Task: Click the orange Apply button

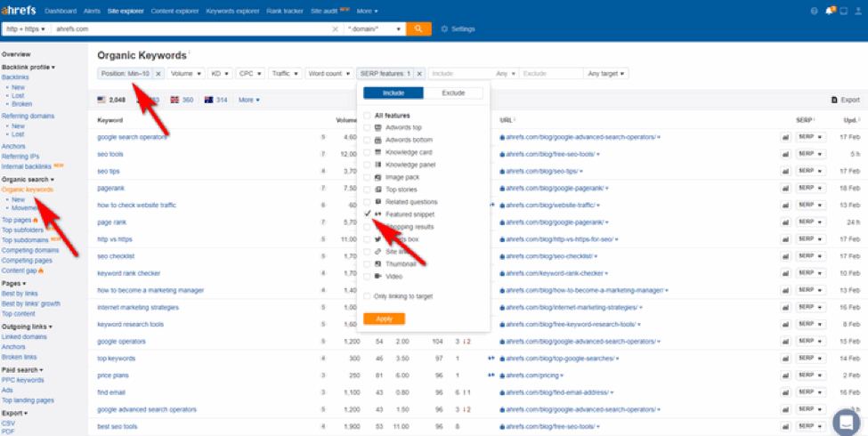Action: pos(385,319)
